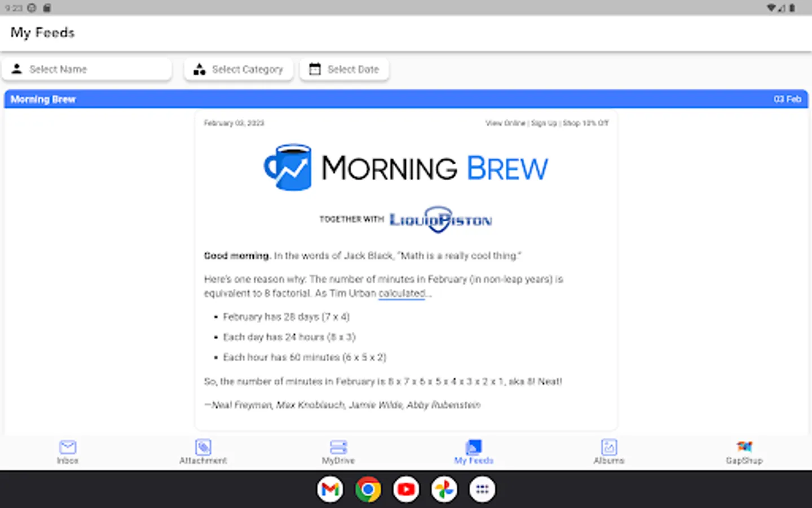
Task: Click the February 03, 2023 date text
Action: point(234,123)
